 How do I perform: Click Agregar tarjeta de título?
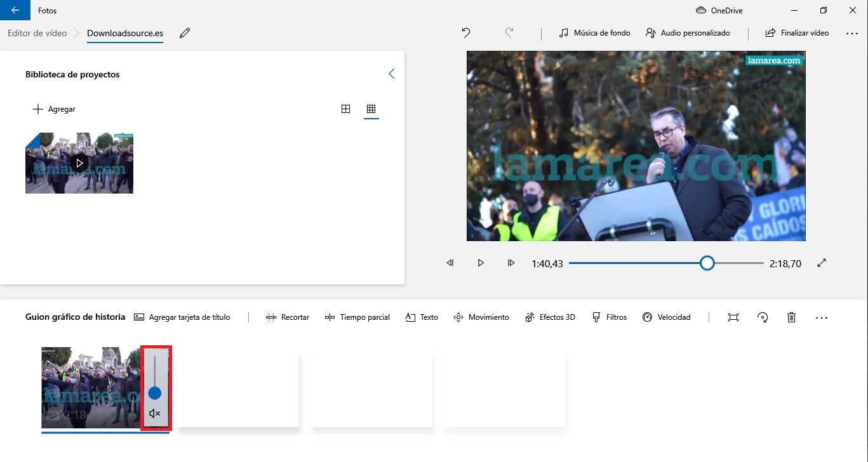click(x=182, y=317)
